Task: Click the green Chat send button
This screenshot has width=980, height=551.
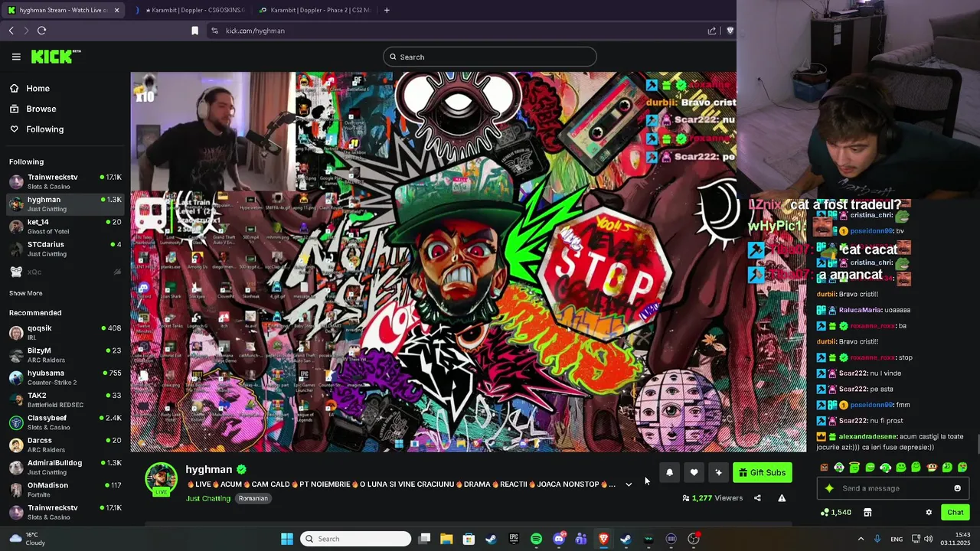Action: pyautogui.click(x=955, y=513)
